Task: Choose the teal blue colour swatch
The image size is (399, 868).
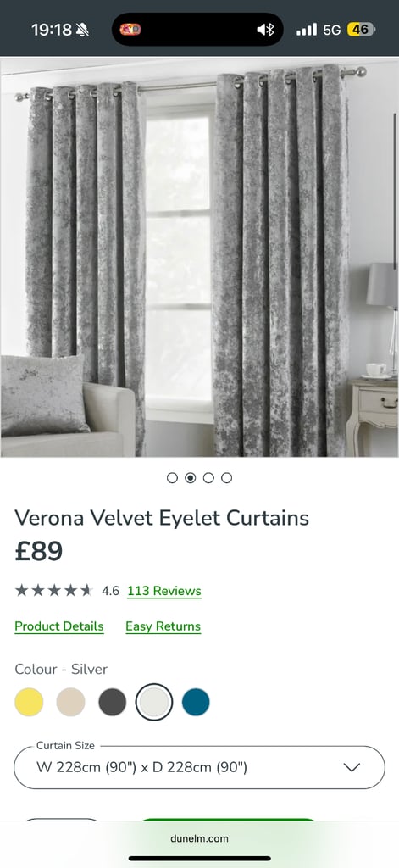Action: point(196,702)
